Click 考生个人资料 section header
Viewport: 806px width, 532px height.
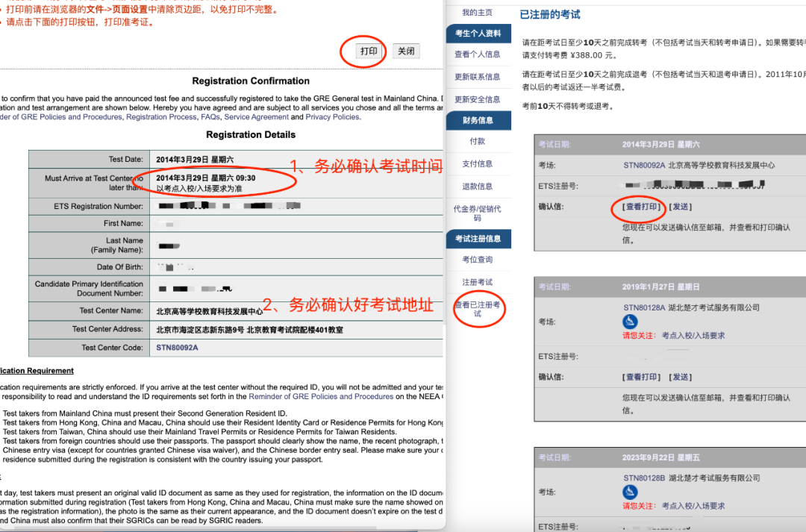coord(478,34)
